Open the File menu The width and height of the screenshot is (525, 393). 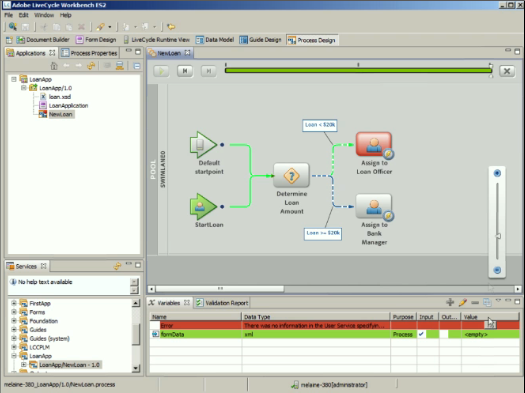pos(8,15)
